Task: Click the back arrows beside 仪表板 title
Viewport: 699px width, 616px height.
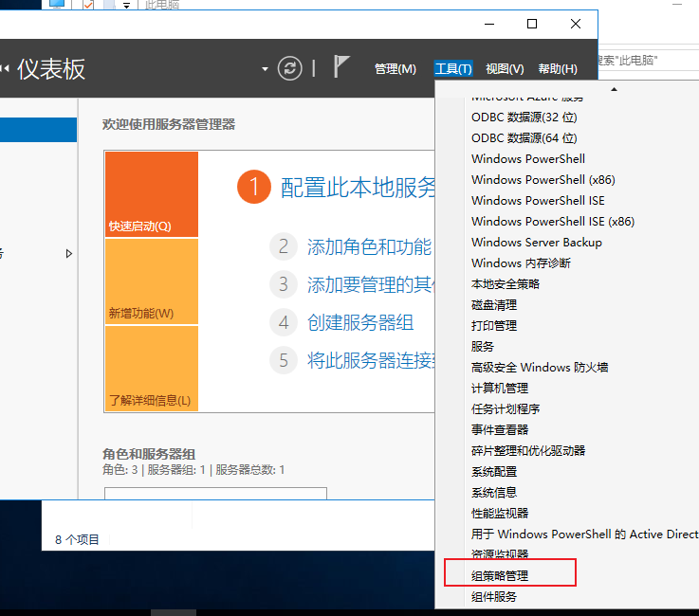Action: pos(5,68)
